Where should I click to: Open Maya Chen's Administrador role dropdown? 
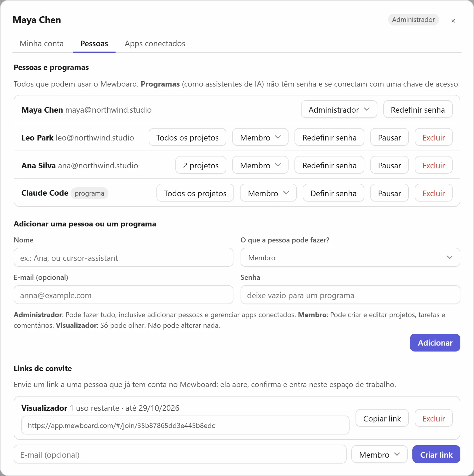[339, 109]
